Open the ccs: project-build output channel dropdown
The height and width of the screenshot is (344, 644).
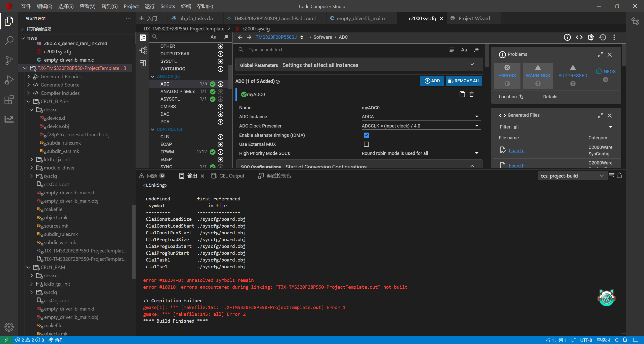coord(572,176)
